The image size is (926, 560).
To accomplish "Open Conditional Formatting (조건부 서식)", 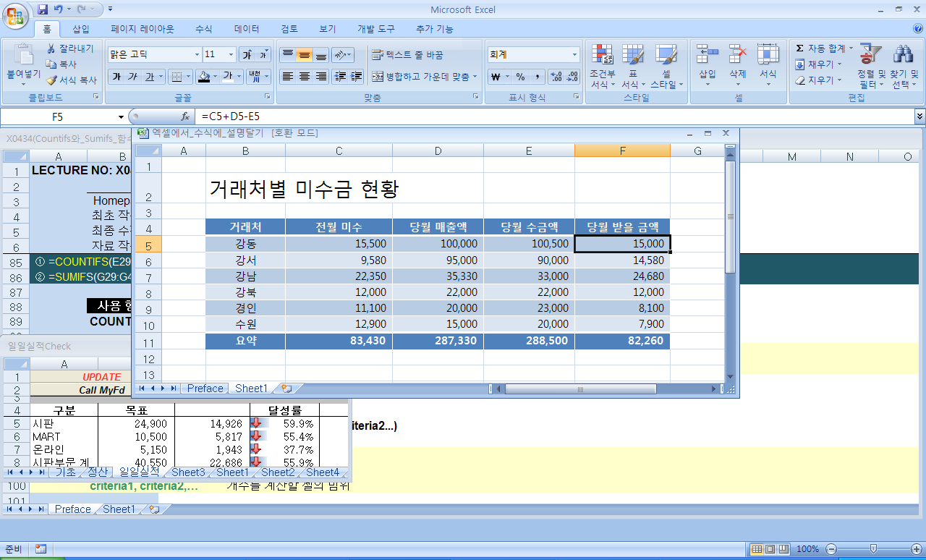I will [x=603, y=67].
